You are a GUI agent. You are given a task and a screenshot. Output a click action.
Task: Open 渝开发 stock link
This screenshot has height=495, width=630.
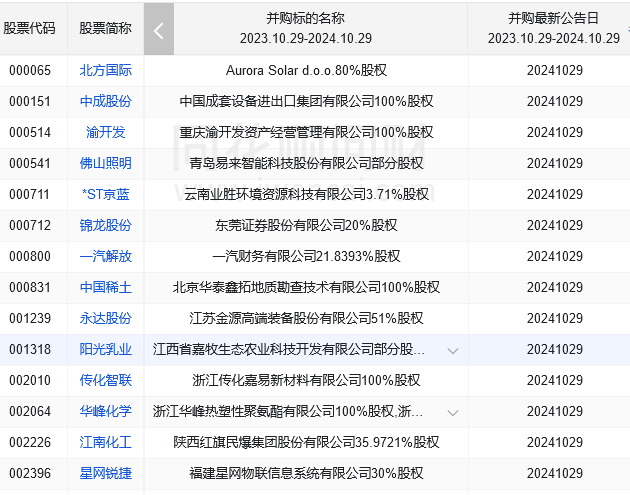point(106,133)
